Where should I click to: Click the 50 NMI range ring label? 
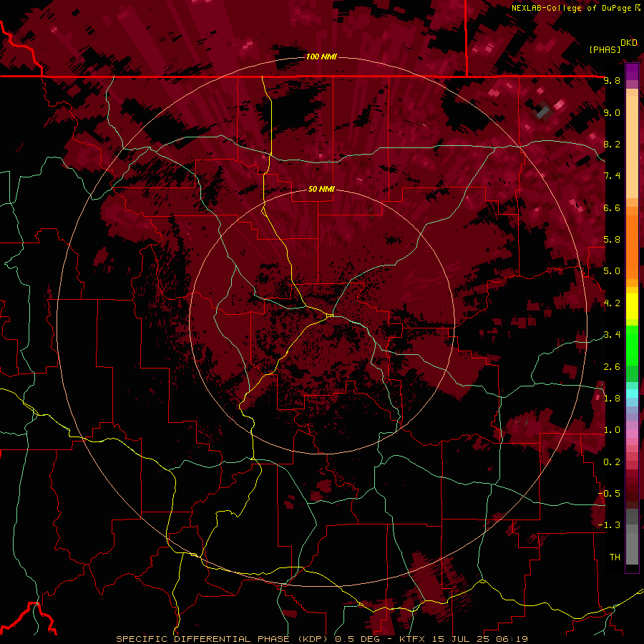(321, 189)
